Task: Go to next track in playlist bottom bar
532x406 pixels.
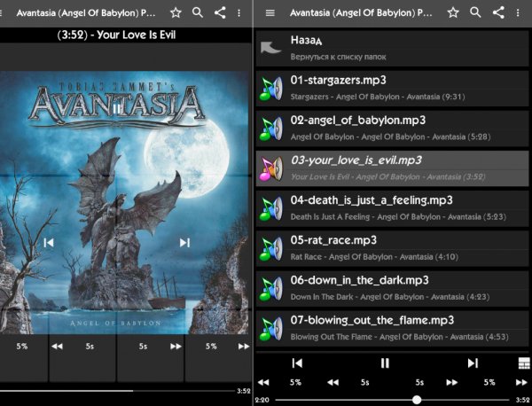Action: (473, 363)
